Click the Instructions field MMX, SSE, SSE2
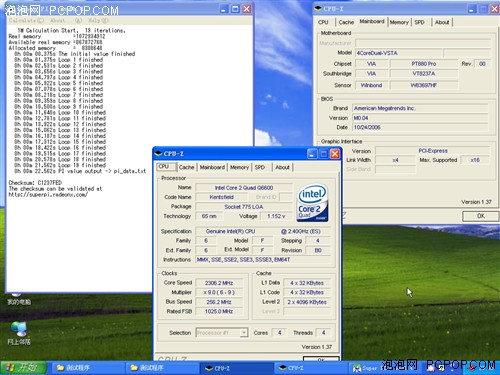Screen dimensions: 500x375 click(x=263, y=259)
